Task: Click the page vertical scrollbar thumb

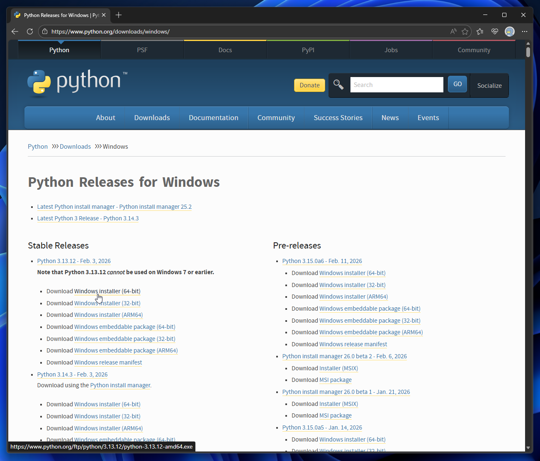Action: click(x=528, y=52)
